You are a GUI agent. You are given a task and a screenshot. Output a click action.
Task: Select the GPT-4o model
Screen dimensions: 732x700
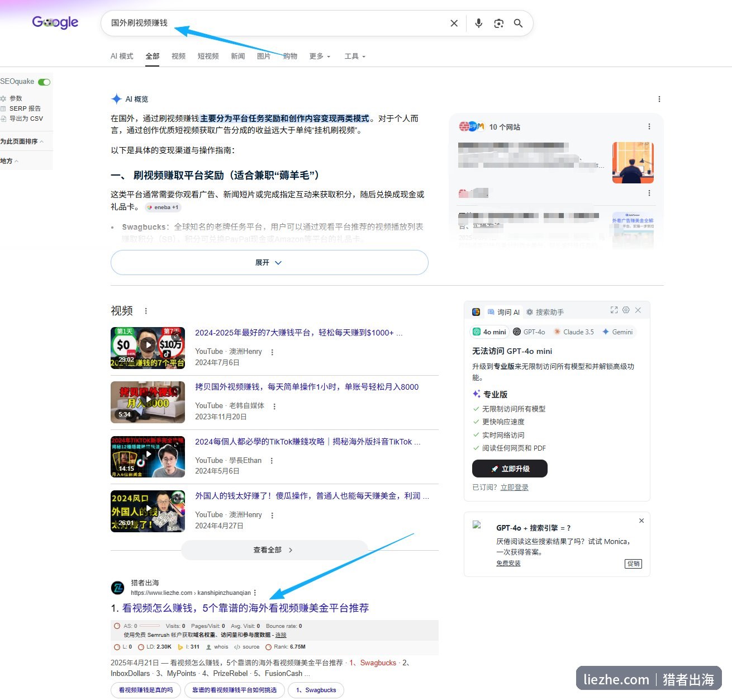[529, 332]
